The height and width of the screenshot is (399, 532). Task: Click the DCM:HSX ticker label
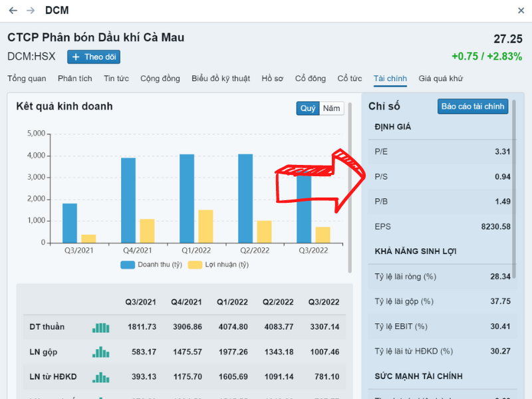coord(31,57)
